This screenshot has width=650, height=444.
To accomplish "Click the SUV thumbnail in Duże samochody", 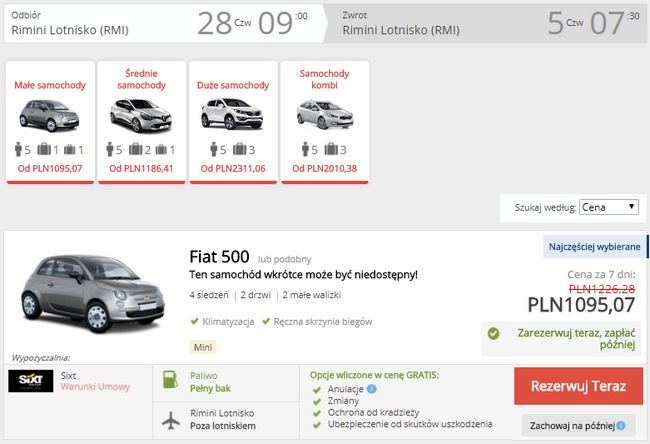I will pos(232,114).
